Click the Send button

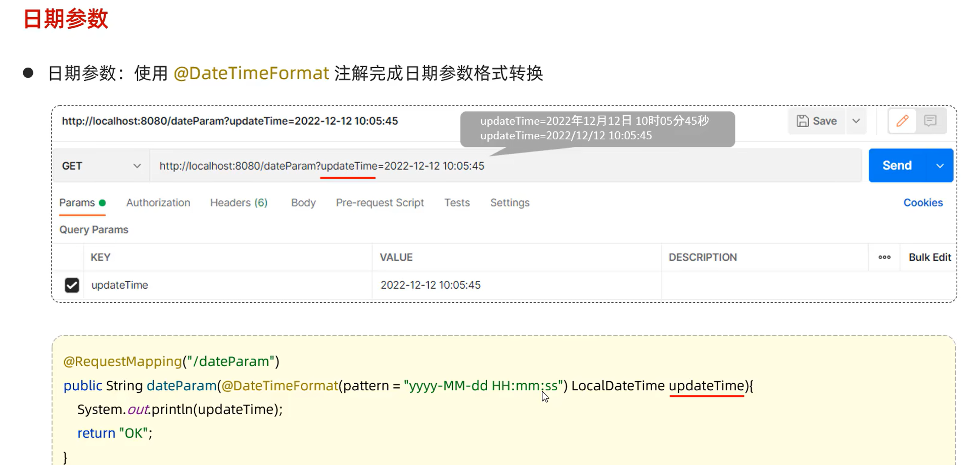click(896, 165)
